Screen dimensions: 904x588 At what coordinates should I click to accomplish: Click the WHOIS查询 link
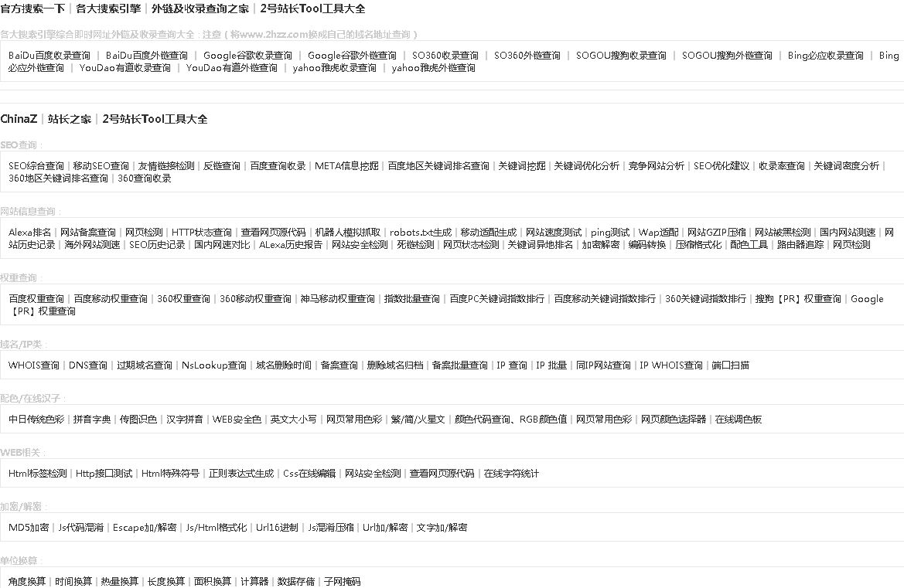(x=35, y=365)
